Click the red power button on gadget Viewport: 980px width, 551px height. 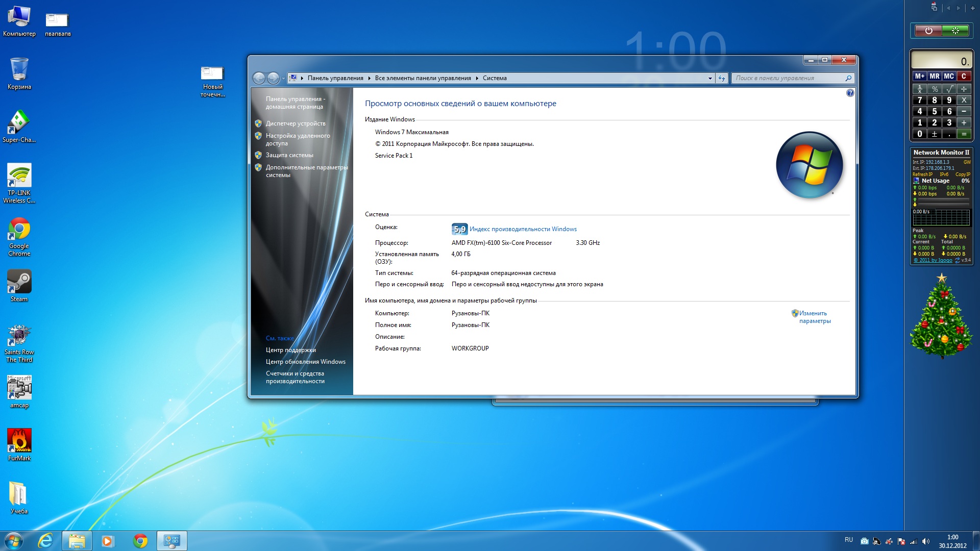[928, 31]
